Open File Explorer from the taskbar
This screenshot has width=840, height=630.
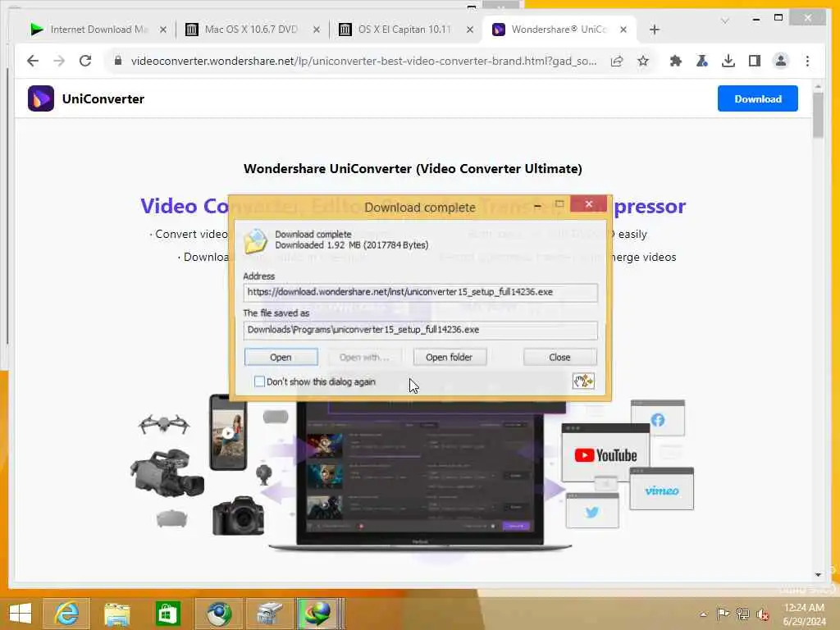point(116,614)
